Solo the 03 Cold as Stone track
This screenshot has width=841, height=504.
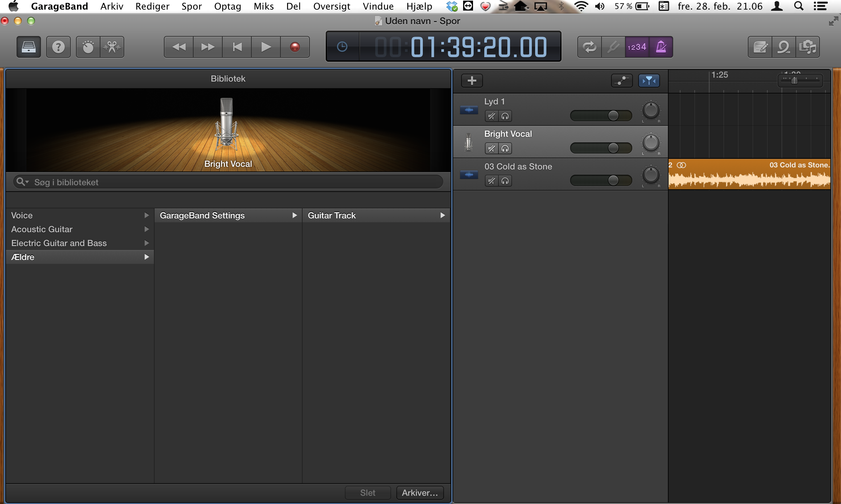(505, 181)
